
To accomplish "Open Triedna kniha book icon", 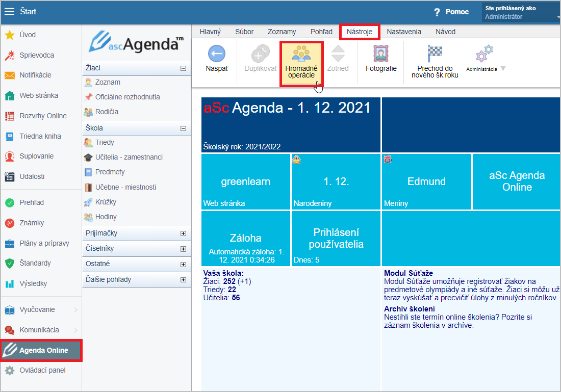I will click(10, 136).
